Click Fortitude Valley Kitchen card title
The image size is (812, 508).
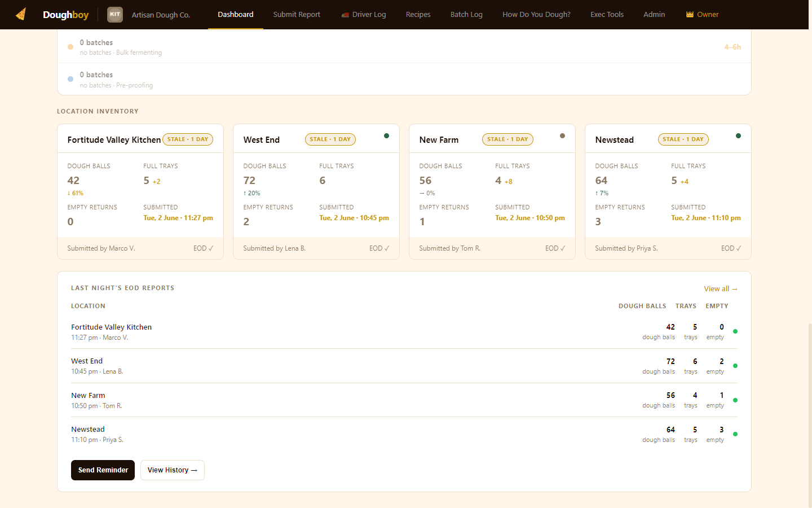coord(114,140)
